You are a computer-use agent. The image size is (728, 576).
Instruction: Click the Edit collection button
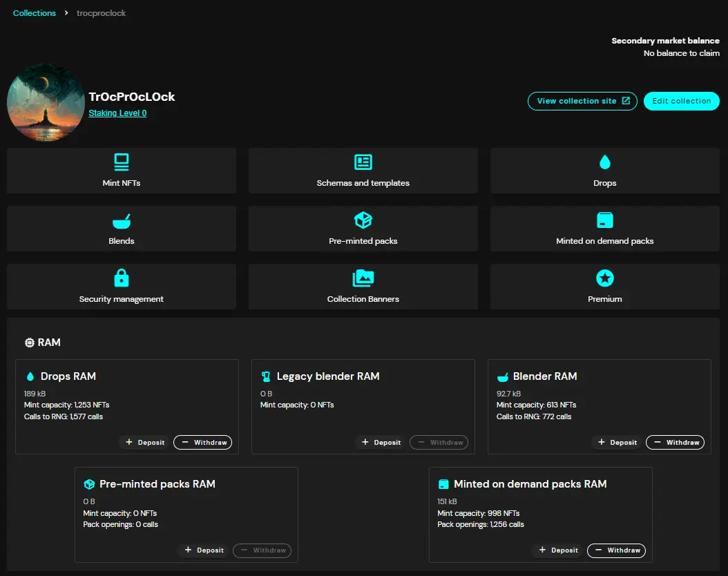(x=682, y=102)
